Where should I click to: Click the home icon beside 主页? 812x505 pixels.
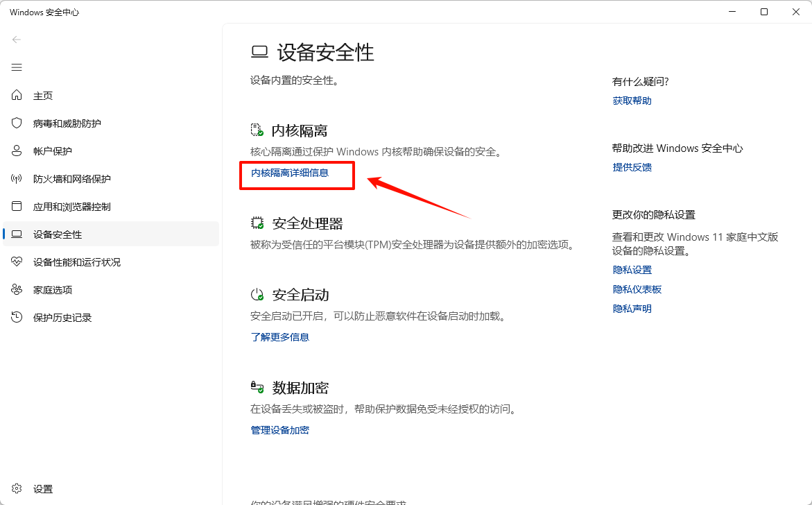click(17, 95)
